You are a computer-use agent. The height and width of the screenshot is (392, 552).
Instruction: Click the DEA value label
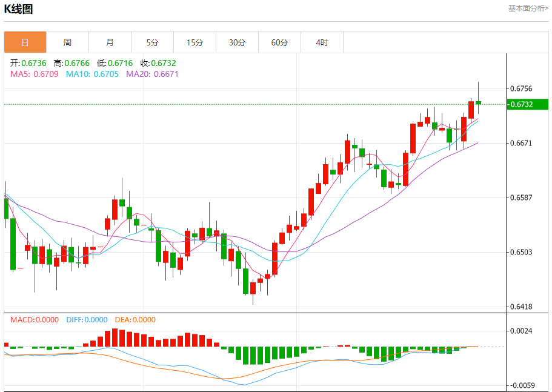(x=136, y=320)
